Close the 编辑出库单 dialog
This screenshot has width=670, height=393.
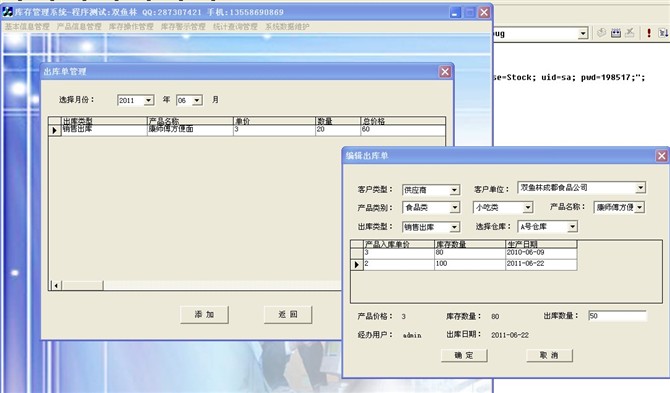[x=661, y=156]
